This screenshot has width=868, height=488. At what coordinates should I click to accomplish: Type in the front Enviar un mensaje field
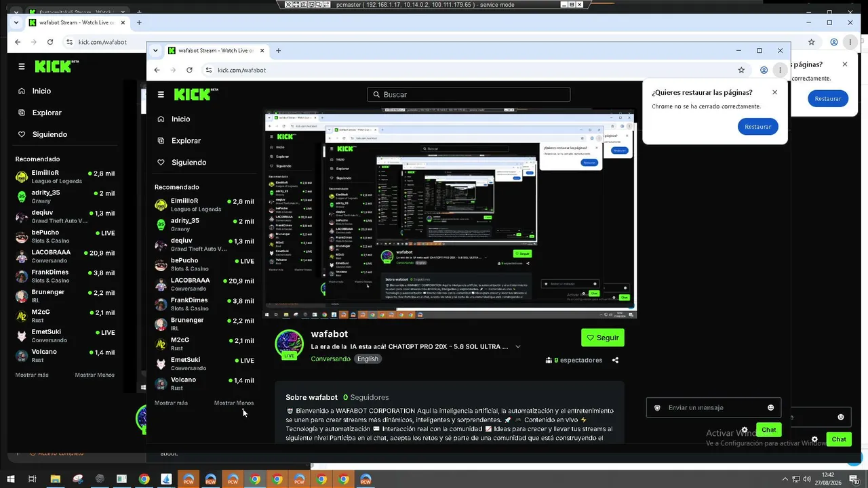click(713, 407)
